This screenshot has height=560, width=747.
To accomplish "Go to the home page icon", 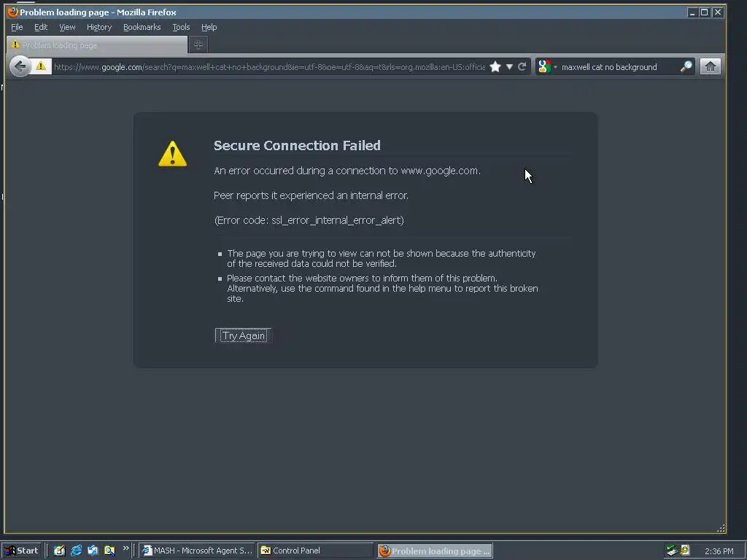I will tap(710, 66).
